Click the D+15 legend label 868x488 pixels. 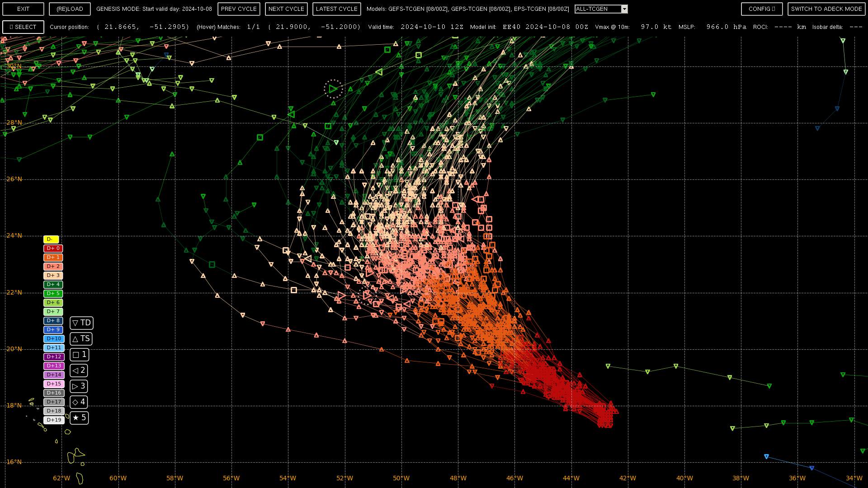point(54,384)
